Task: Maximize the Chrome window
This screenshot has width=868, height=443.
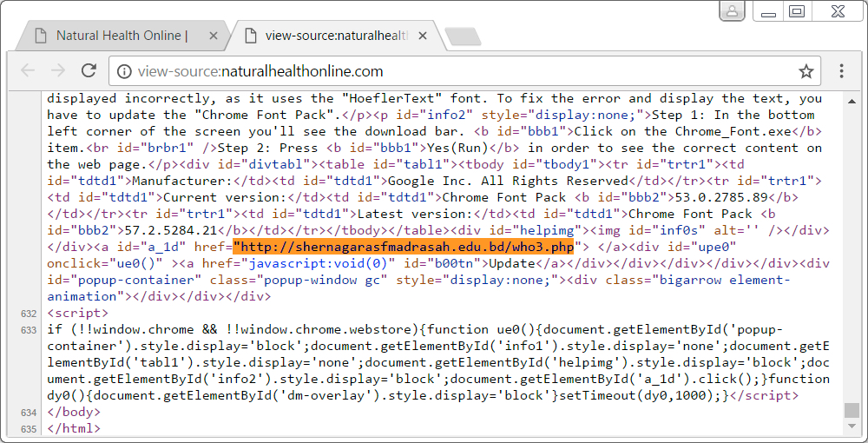Action: (796, 11)
